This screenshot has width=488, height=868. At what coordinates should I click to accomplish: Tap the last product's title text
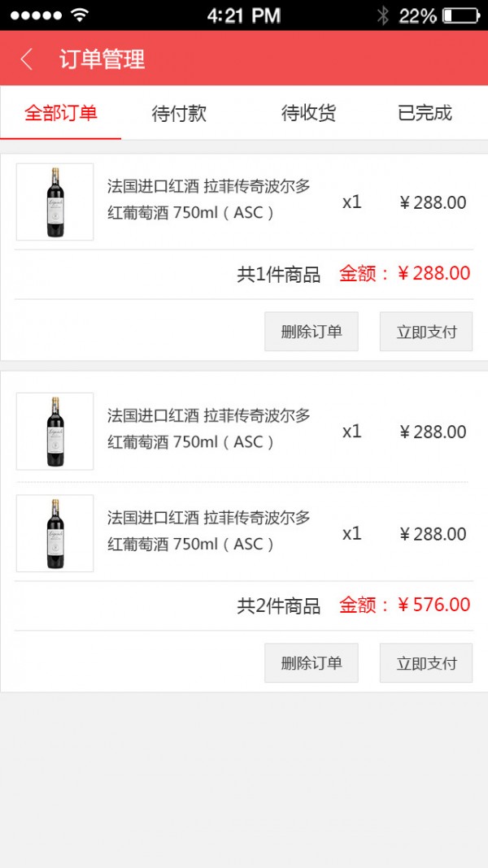tap(209, 531)
